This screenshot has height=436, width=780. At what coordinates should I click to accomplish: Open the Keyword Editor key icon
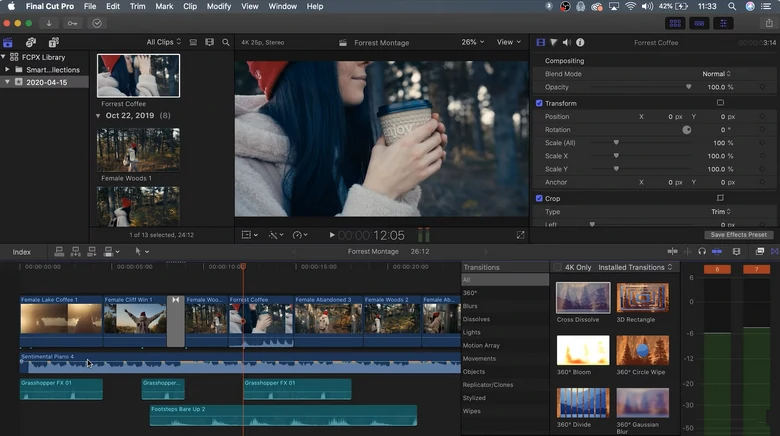[x=73, y=23]
